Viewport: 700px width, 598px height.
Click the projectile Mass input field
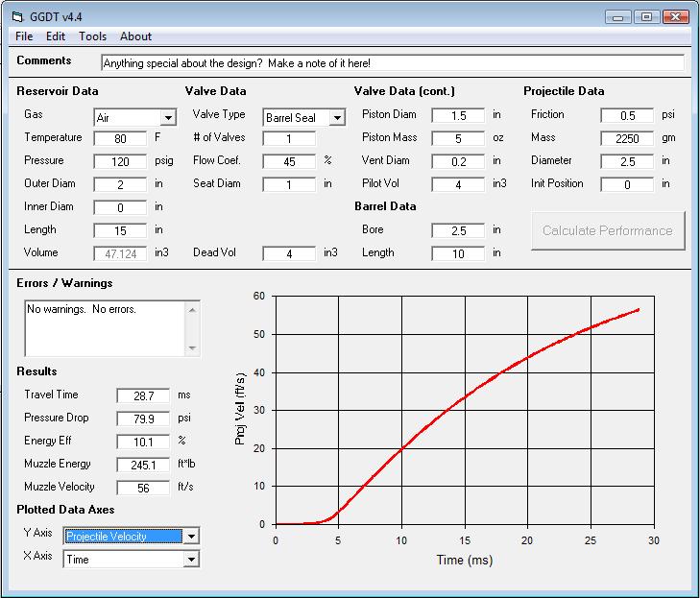(627, 138)
